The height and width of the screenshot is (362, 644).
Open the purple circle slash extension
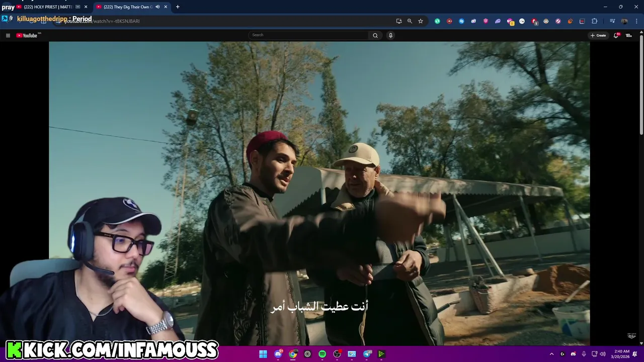(558, 21)
